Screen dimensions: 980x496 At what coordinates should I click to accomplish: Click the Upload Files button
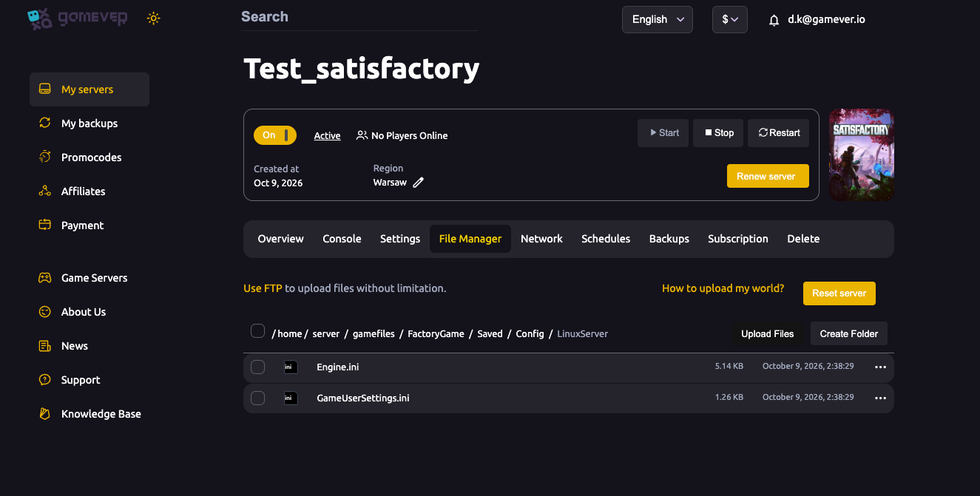(768, 334)
